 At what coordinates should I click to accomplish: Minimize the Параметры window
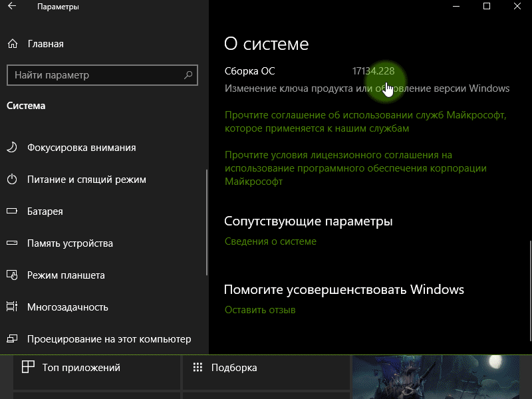pos(456,6)
